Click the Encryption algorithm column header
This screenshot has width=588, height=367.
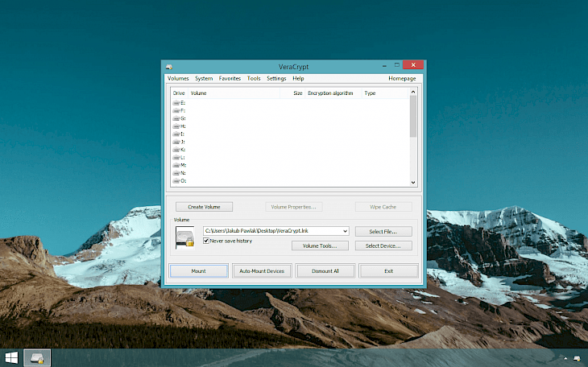(333, 93)
